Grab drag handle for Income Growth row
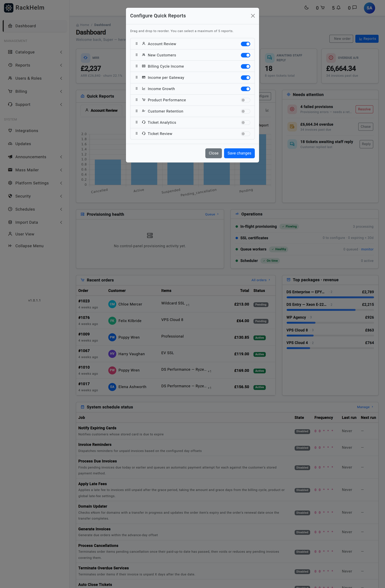Image resolution: width=385 pixels, height=588 pixels. click(x=137, y=89)
